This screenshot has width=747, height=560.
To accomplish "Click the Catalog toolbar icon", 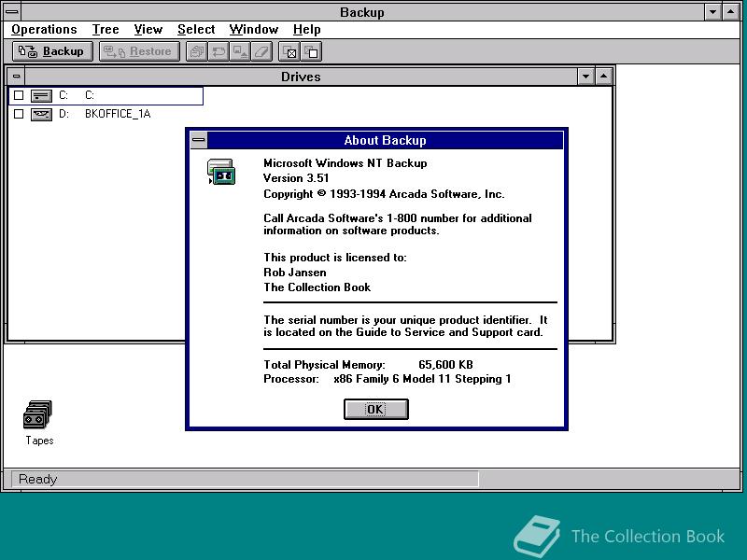I will (196, 51).
